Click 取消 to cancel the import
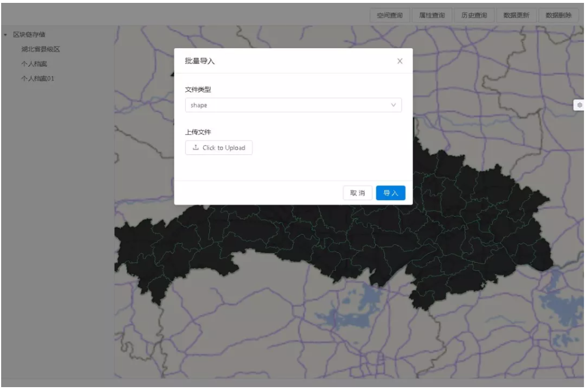The height and width of the screenshot is (390, 588). (x=357, y=193)
